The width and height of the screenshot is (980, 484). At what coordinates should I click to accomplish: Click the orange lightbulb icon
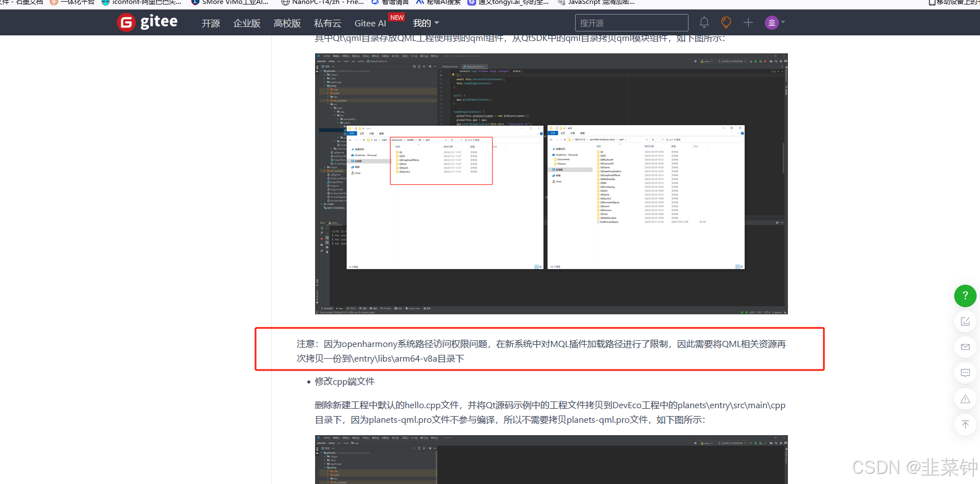point(726,22)
